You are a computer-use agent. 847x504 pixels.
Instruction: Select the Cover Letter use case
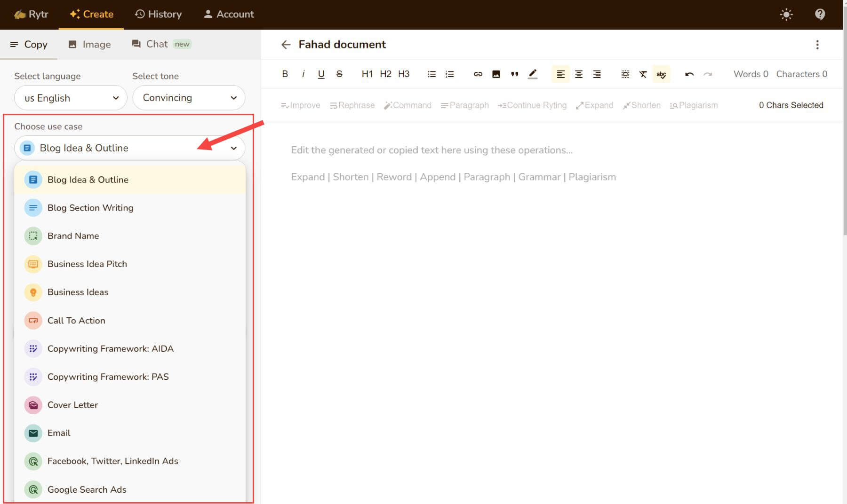[x=72, y=405]
